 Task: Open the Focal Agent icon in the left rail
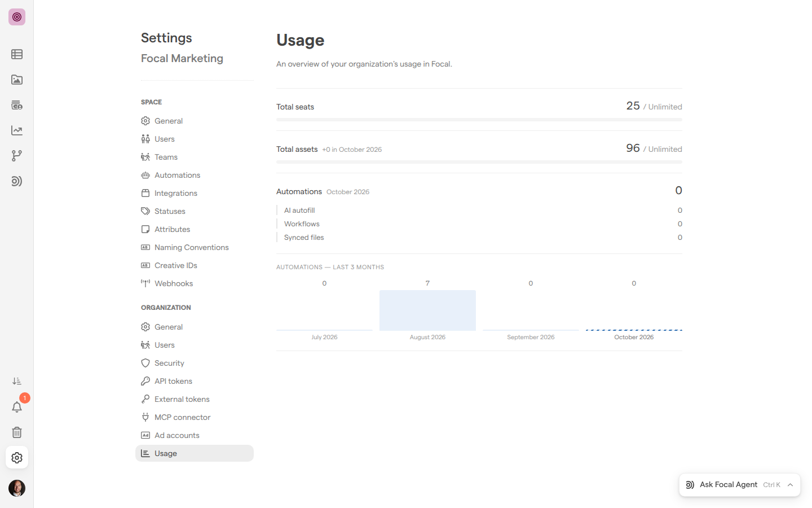17,181
